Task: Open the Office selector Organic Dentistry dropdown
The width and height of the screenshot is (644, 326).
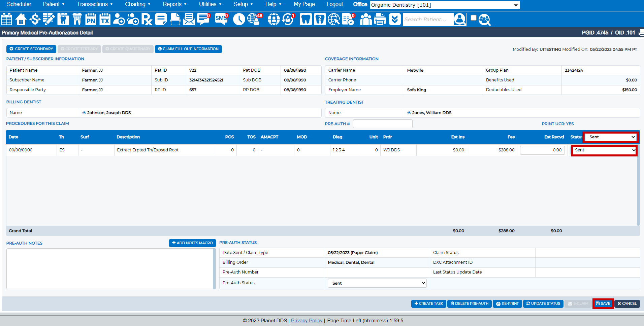Action: (x=445, y=5)
